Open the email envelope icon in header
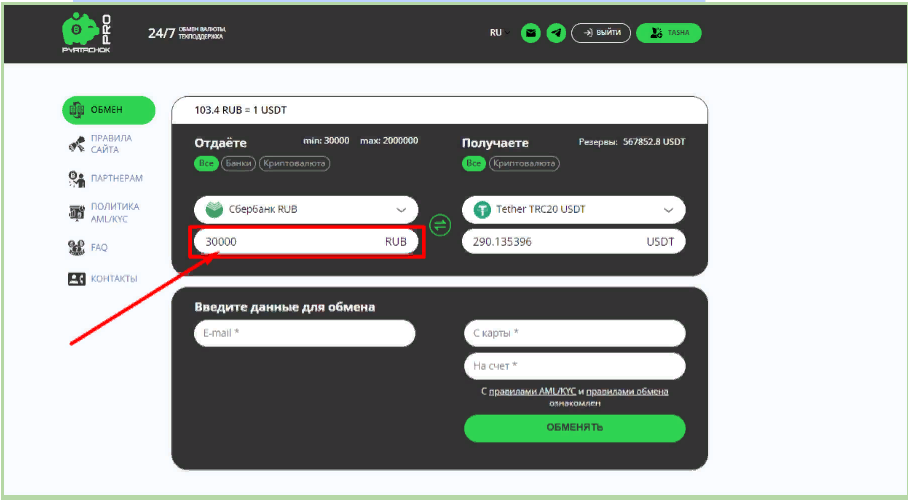 [x=530, y=33]
